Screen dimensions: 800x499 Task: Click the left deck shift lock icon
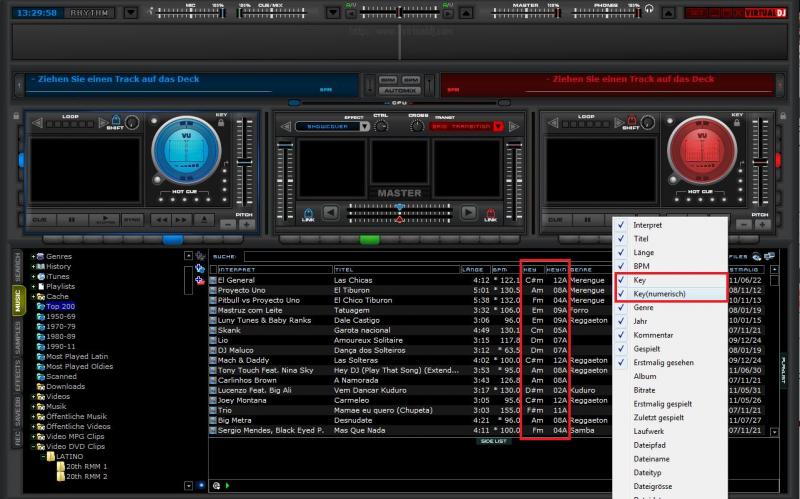pos(116,120)
